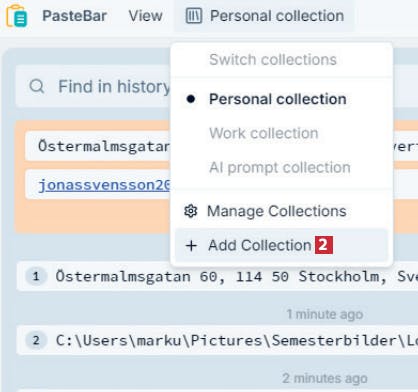Click the red number 2 badge
This screenshot has width=418, height=392.
(324, 245)
